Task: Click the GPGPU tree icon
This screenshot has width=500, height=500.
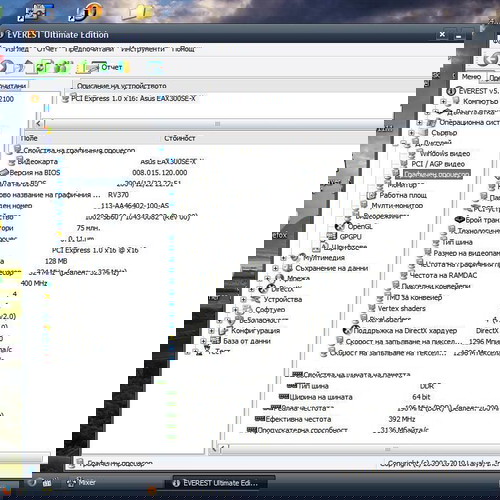Action: (x=332, y=237)
